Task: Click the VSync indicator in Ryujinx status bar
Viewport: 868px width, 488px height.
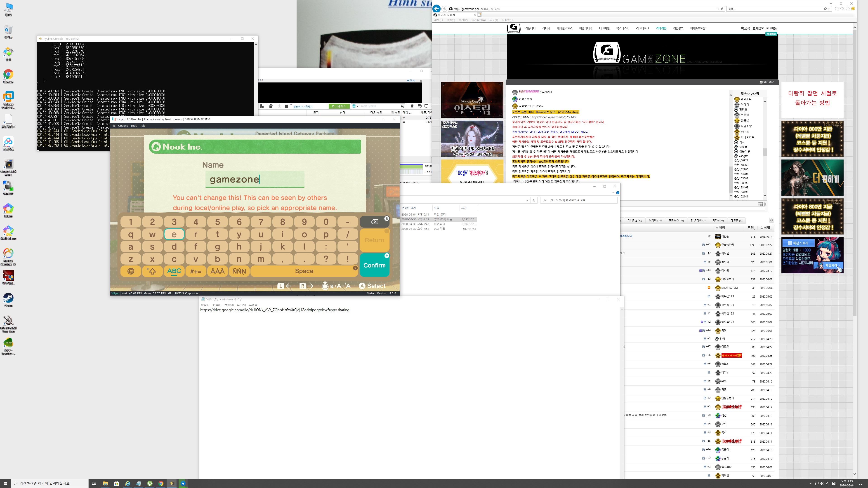Action: [x=116, y=293]
